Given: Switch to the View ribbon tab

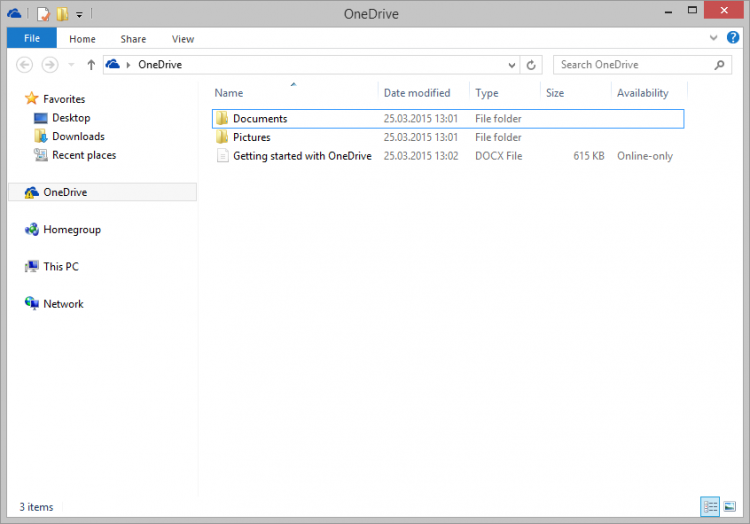Looking at the screenshot, I should tap(183, 39).
